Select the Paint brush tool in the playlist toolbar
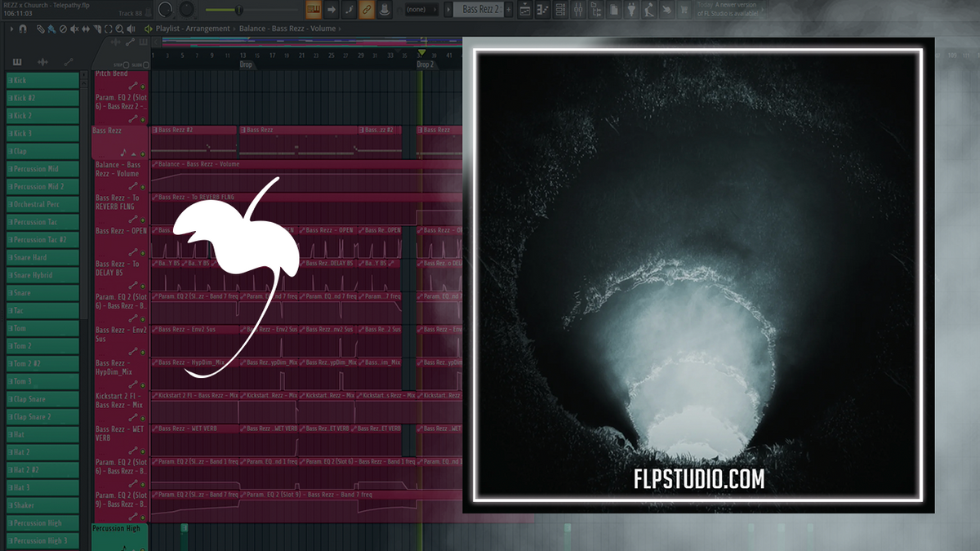This screenshot has height=551, width=980. (x=51, y=29)
